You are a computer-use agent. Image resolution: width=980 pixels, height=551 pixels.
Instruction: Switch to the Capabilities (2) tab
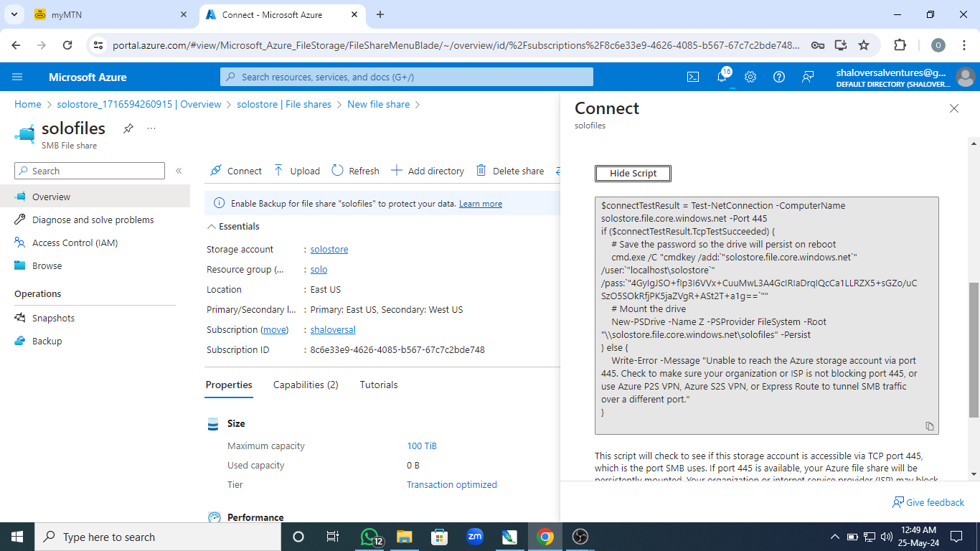pyautogui.click(x=306, y=385)
